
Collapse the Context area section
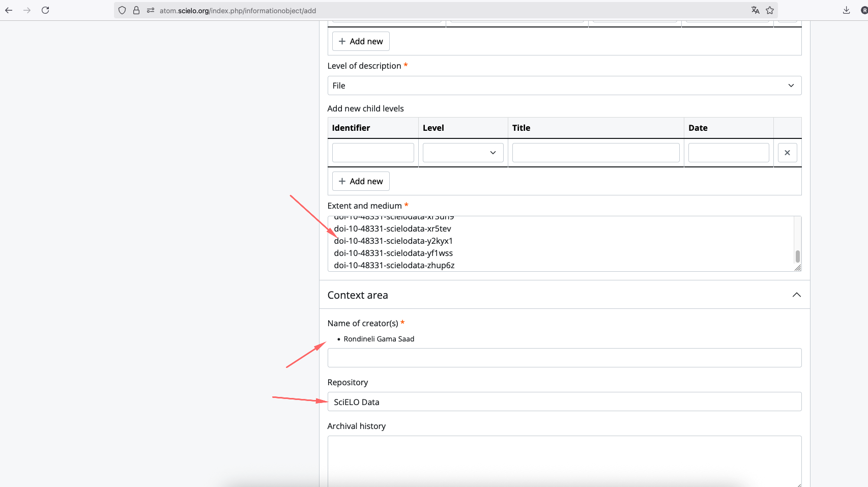[x=796, y=295]
